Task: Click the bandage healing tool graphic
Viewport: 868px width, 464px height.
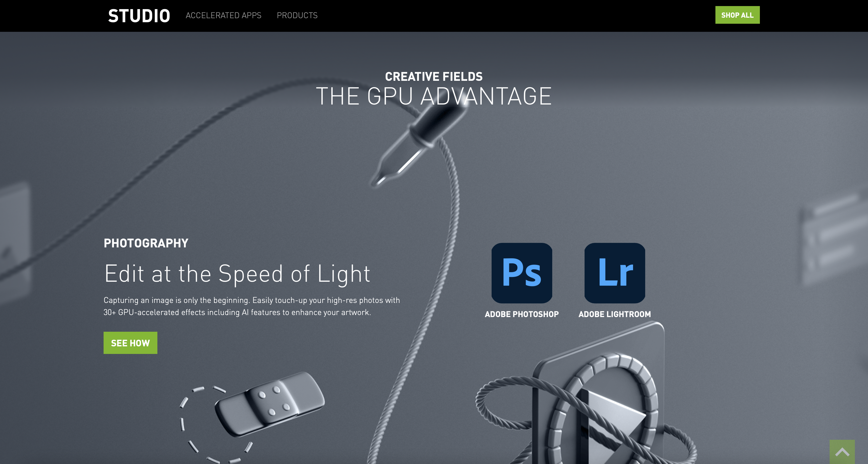Action: point(270,404)
